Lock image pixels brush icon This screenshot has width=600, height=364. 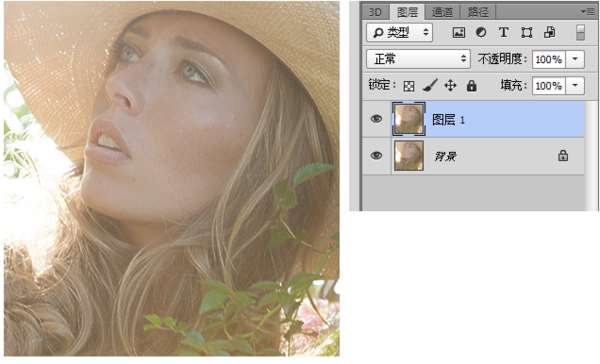pos(430,85)
